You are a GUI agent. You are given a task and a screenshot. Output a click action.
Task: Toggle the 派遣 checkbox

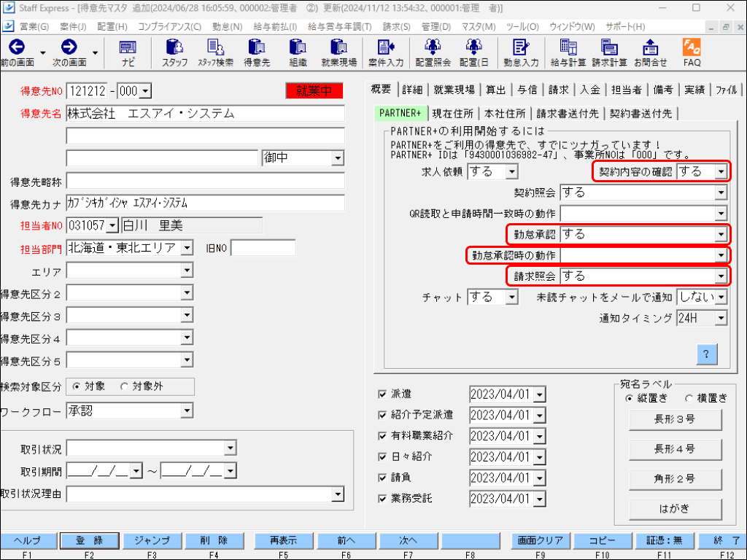(382, 394)
